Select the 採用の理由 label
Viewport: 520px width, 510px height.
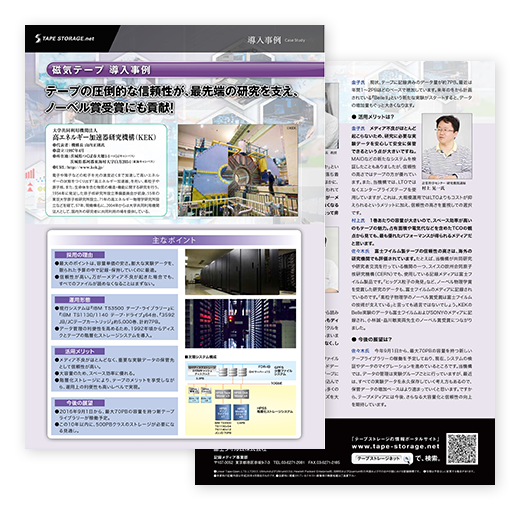80,255
